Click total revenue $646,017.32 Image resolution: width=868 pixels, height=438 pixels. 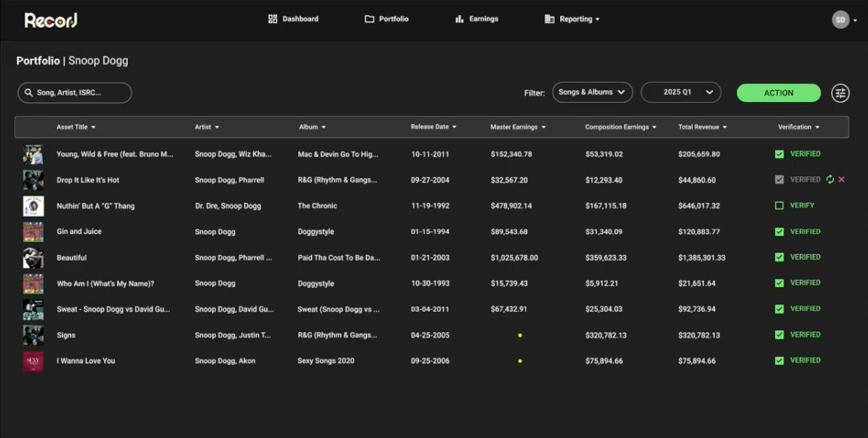coord(699,206)
